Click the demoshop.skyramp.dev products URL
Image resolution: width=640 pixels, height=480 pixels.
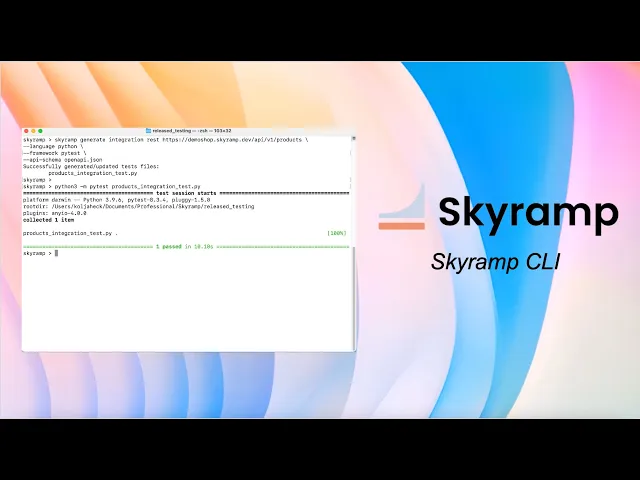click(232, 140)
